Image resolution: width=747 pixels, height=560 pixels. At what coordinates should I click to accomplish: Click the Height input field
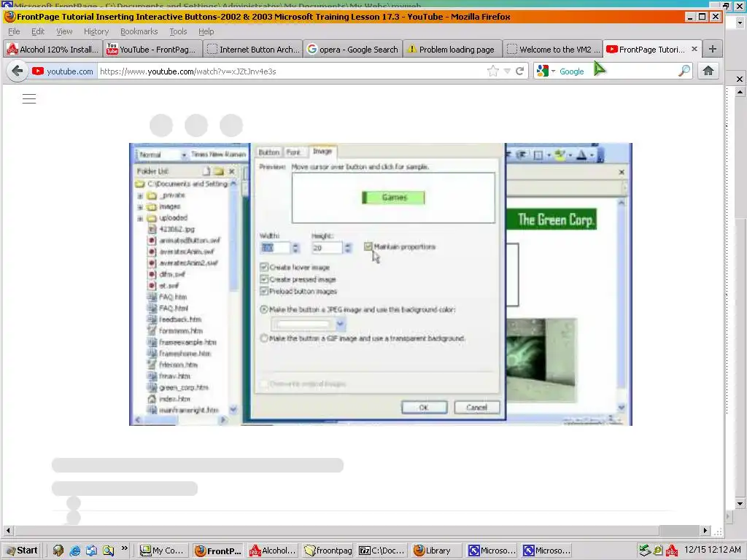328,248
